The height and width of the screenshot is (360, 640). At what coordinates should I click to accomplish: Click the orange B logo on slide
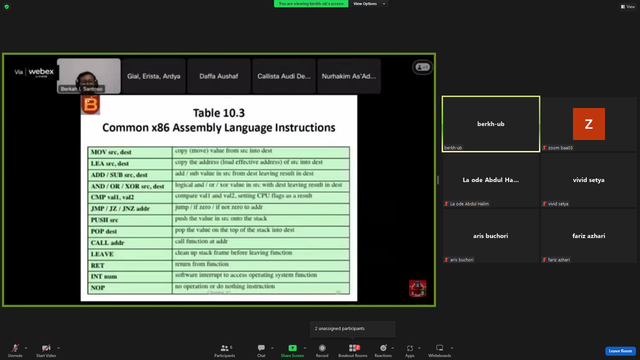point(91,105)
